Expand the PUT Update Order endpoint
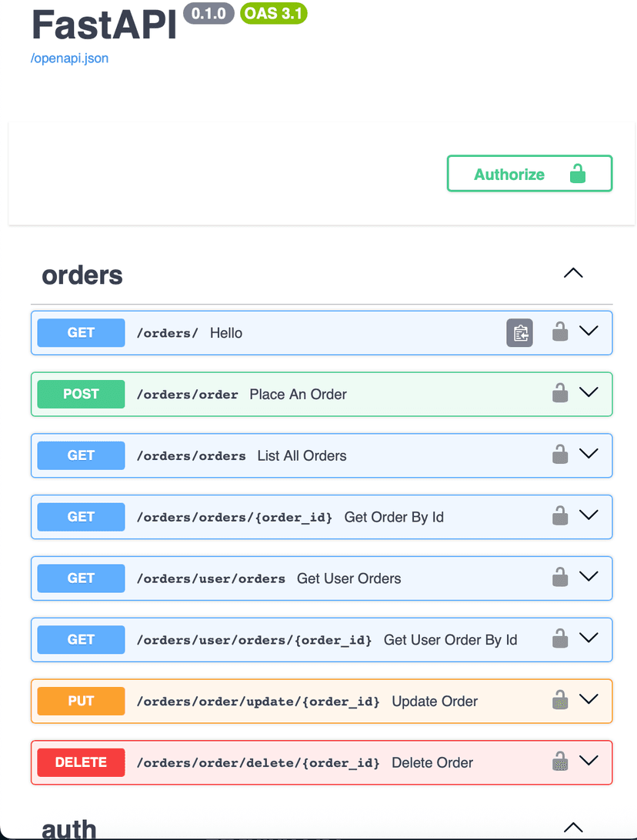Viewport: 637px width, 840px height. [589, 699]
